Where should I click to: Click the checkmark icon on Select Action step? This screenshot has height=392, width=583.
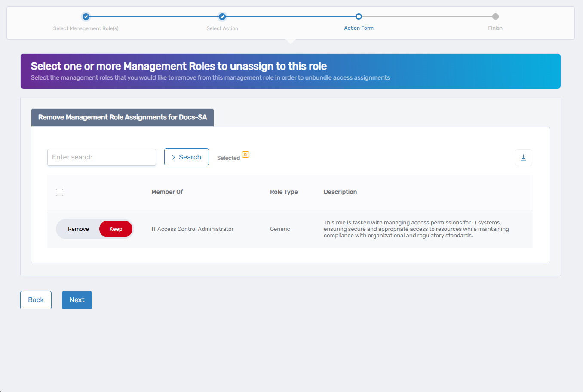[222, 16]
